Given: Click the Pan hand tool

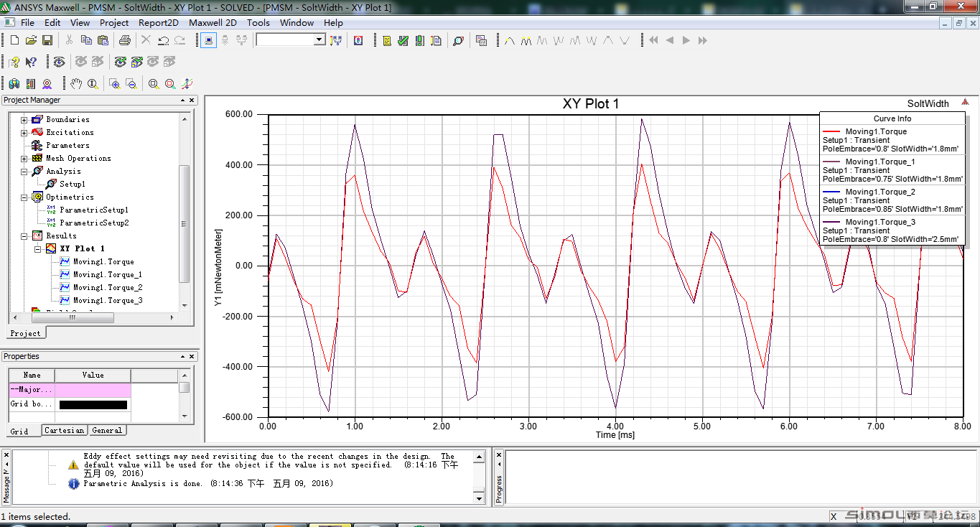Looking at the screenshot, I should click(76, 83).
